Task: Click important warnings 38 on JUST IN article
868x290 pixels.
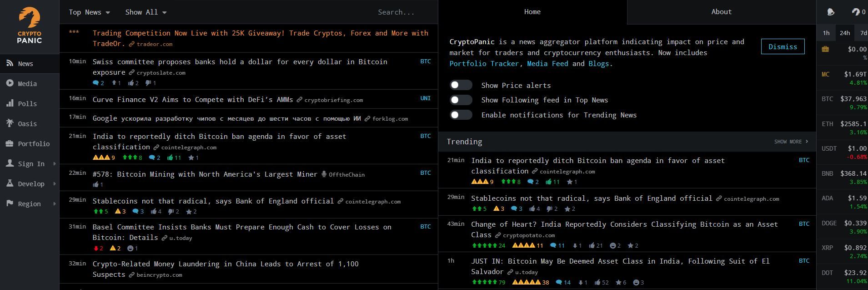Action: pyautogui.click(x=531, y=282)
